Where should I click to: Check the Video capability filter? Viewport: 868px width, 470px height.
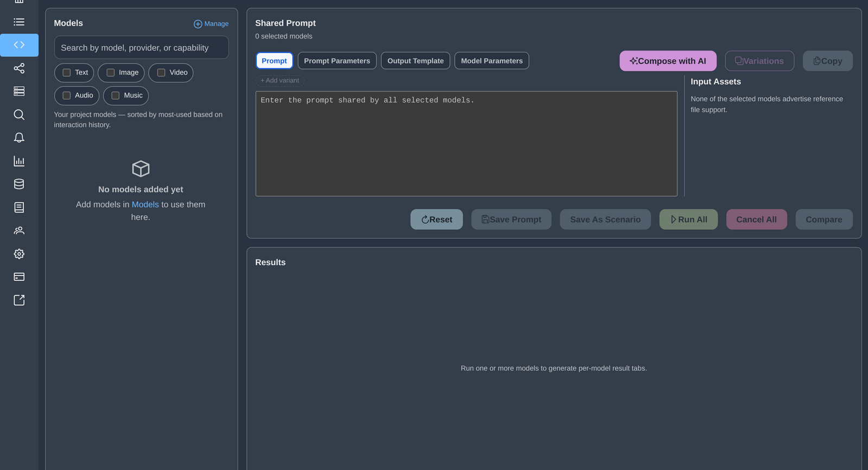click(x=161, y=73)
